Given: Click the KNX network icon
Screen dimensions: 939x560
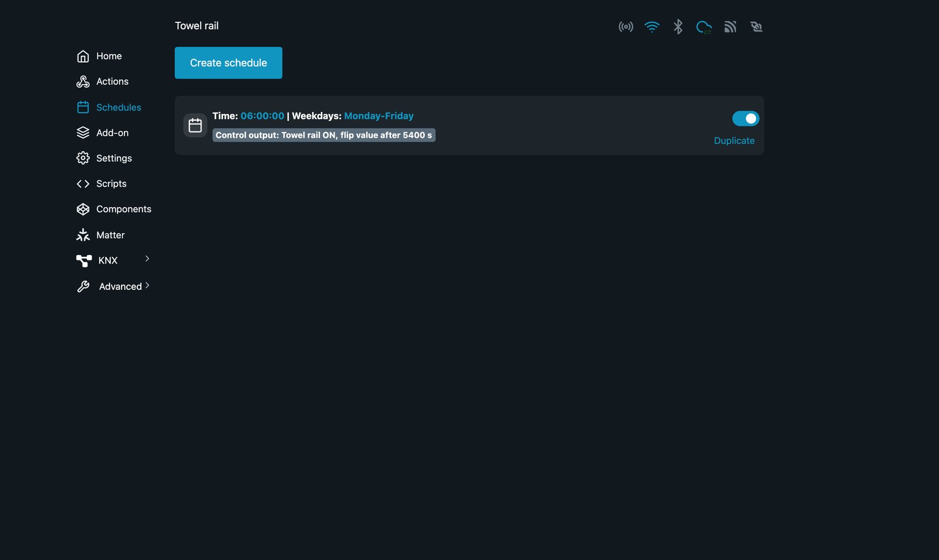Looking at the screenshot, I should (x=84, y=260).
